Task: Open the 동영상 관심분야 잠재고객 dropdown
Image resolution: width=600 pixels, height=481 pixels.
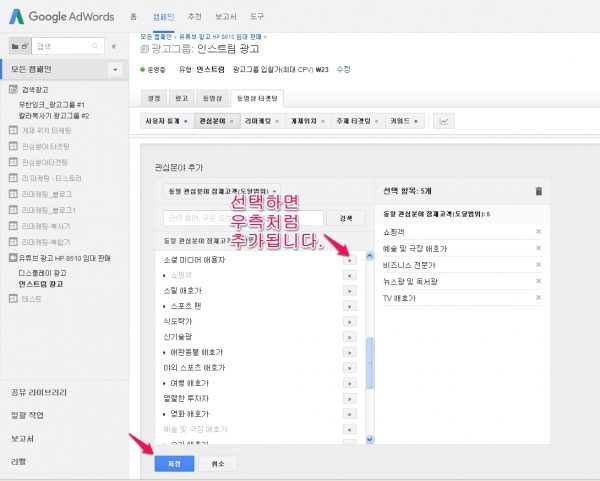Action: pos(222,191)
